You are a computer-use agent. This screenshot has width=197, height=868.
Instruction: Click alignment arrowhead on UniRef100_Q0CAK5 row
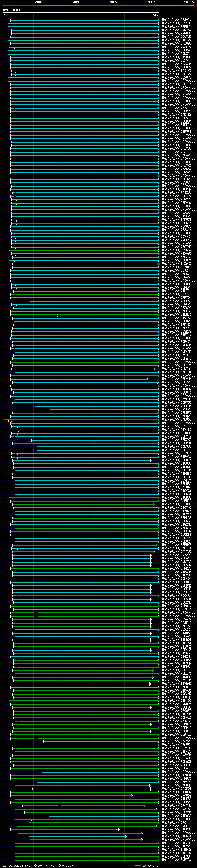pos(151,460)
